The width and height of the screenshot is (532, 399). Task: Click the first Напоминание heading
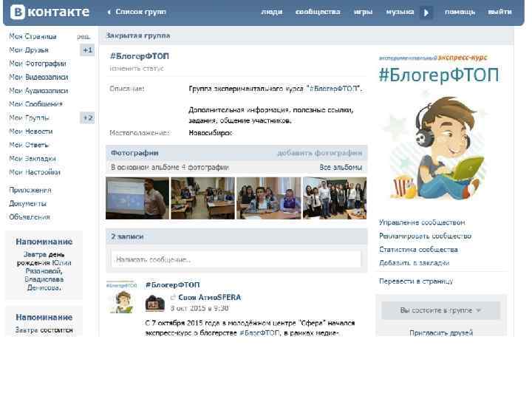tap(44, 242)
